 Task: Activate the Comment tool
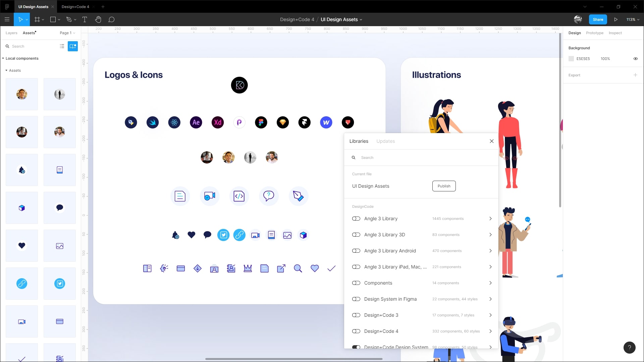[x=111, y=19]
